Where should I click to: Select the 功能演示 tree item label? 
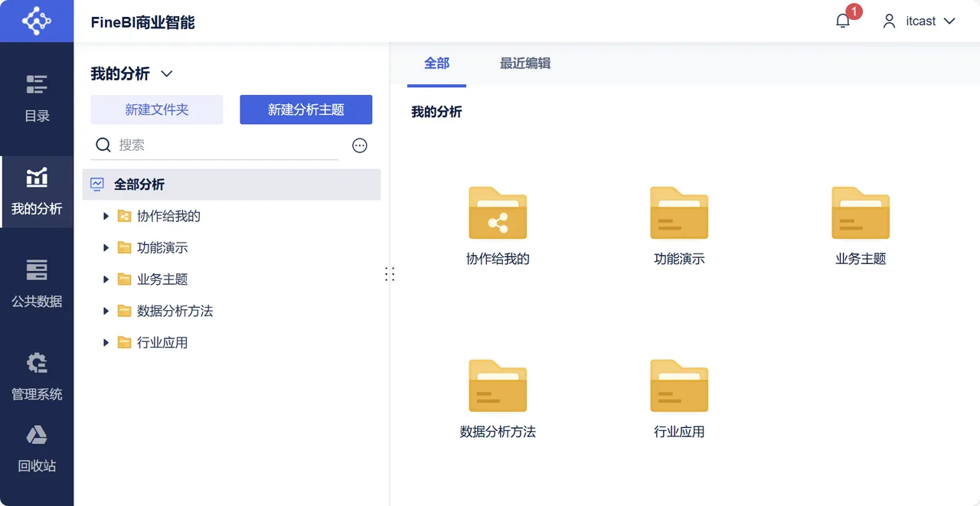click(x=162, y=248)
